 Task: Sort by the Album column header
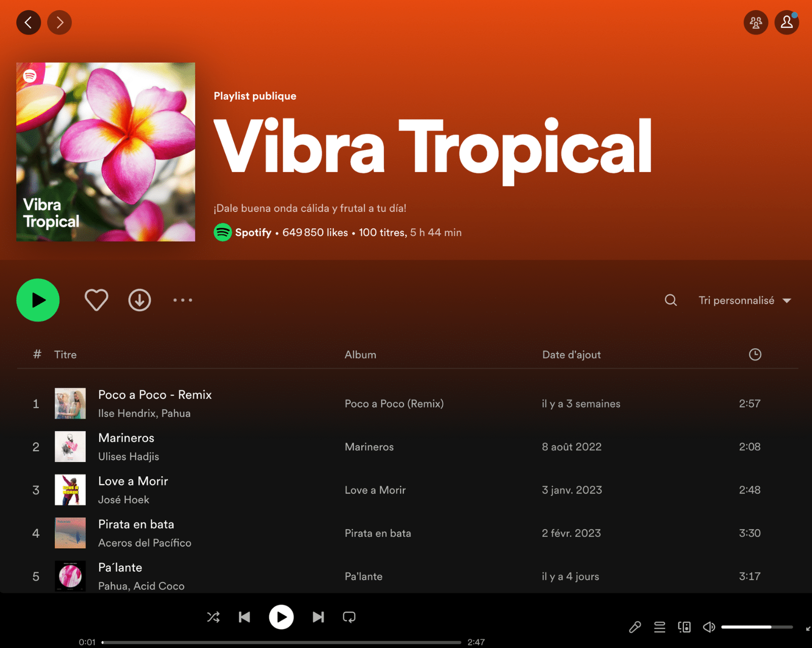tap(360, 354)
